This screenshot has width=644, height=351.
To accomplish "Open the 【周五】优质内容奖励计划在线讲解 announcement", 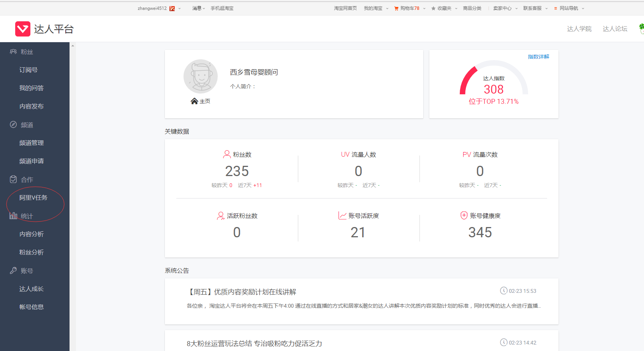I will 242,292.
